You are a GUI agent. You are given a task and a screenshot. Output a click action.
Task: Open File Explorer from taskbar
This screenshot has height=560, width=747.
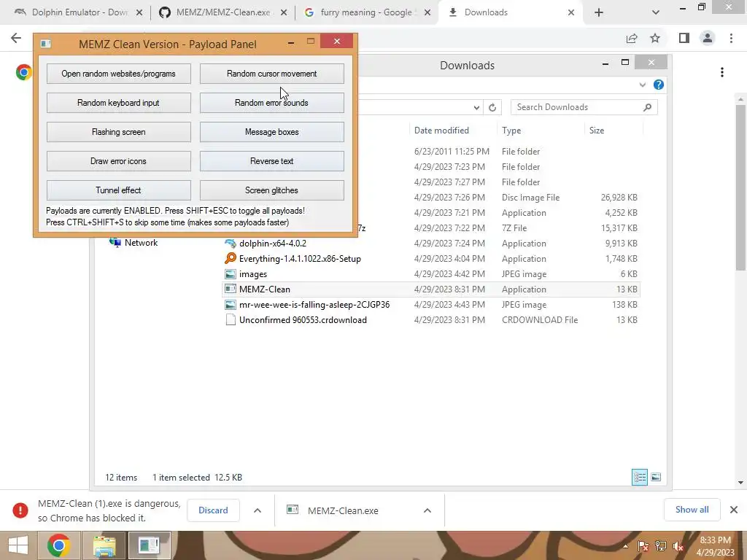coord(104,545)
